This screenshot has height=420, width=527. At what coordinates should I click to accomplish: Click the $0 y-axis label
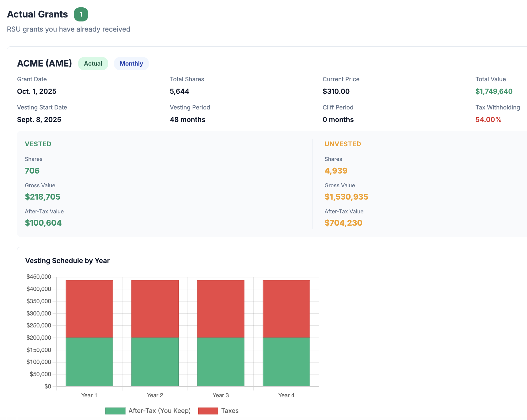pyautogui.click(x=48, y=387)
